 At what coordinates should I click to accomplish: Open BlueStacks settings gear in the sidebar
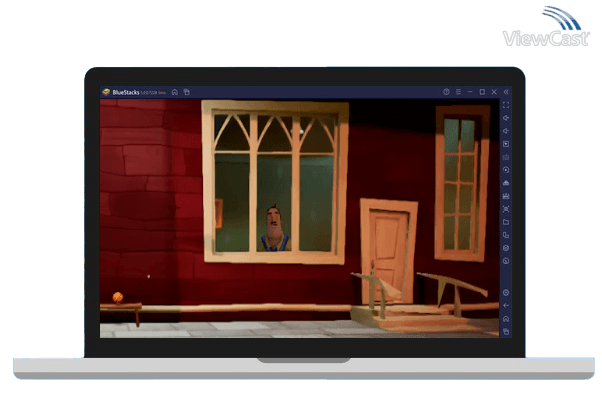point(506,293)
